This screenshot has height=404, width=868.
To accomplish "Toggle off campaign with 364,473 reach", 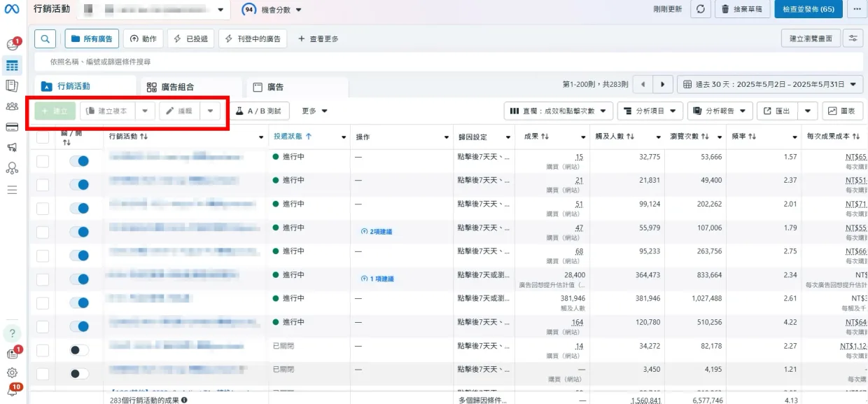I will pyautogui.click(x=80, y=279).
